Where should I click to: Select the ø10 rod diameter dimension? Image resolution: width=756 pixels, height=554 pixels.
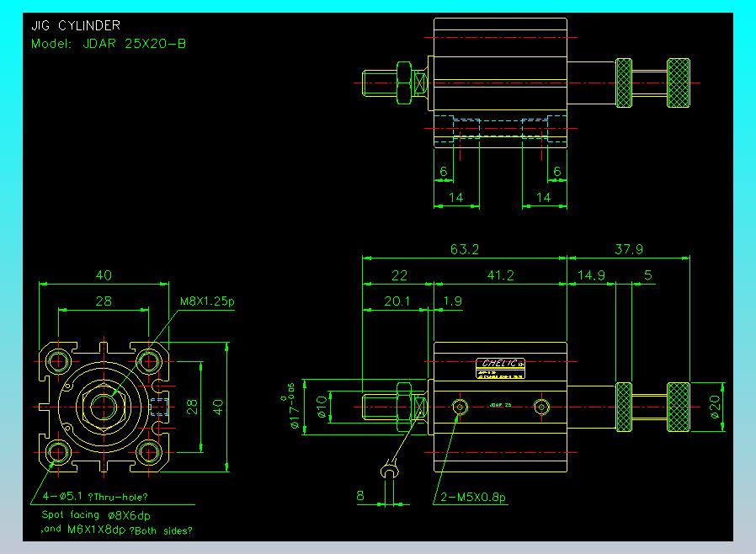click(x=322, y=407)
